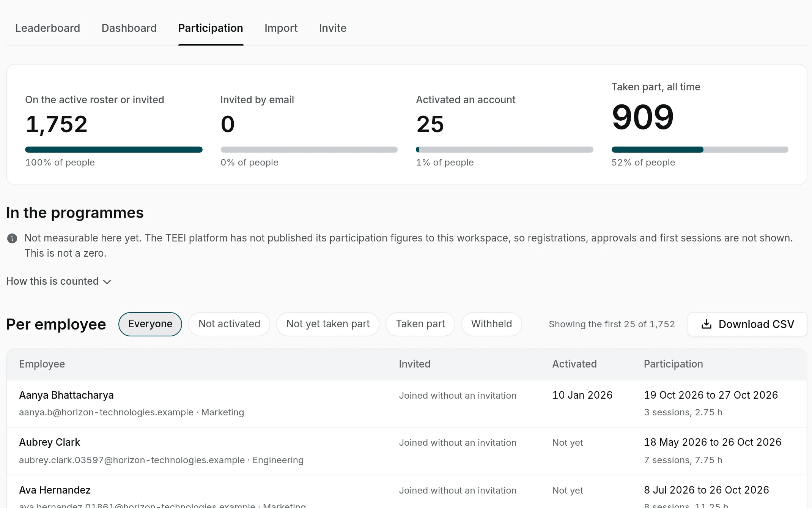Click the Taken part 52% progress bar
The image size is (812, 508).
click(x=700, y=150)
